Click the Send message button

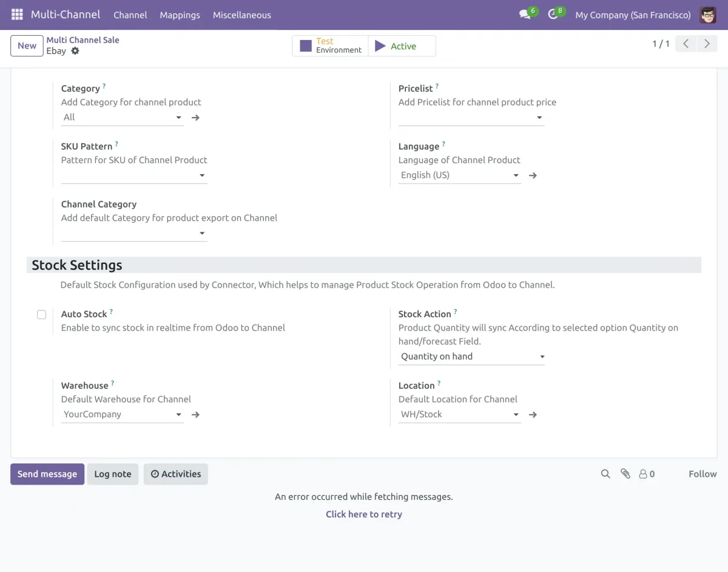[47, 474]
